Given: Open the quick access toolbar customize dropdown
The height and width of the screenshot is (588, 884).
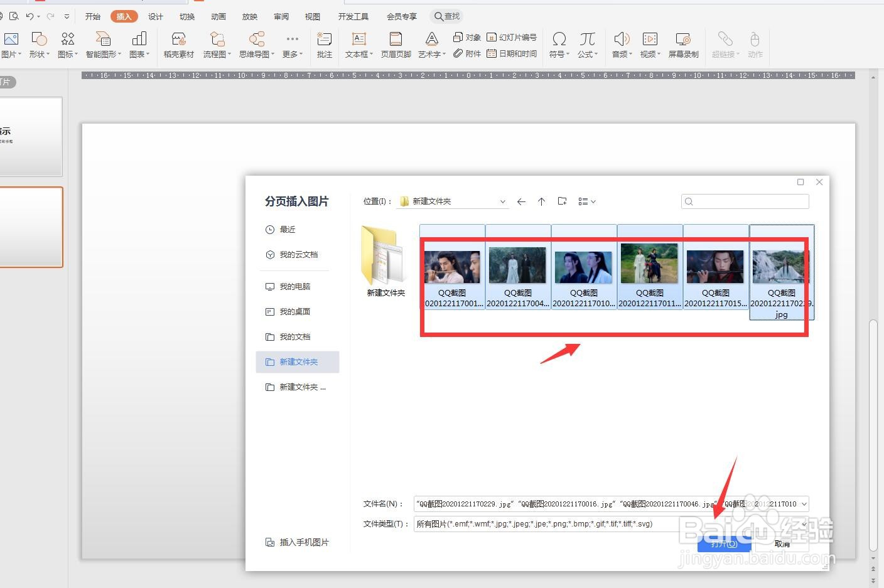Looking at the screenshot, I should tap(67, 16).
